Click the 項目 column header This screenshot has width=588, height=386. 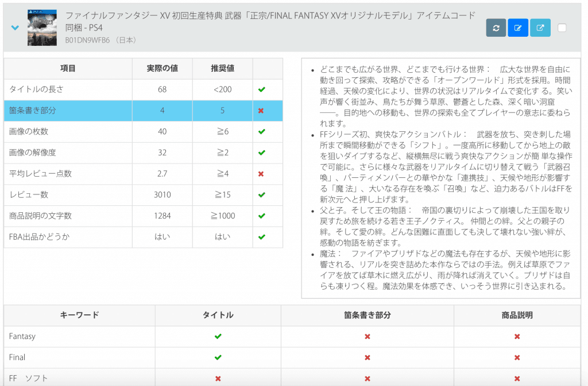(68, 68)
